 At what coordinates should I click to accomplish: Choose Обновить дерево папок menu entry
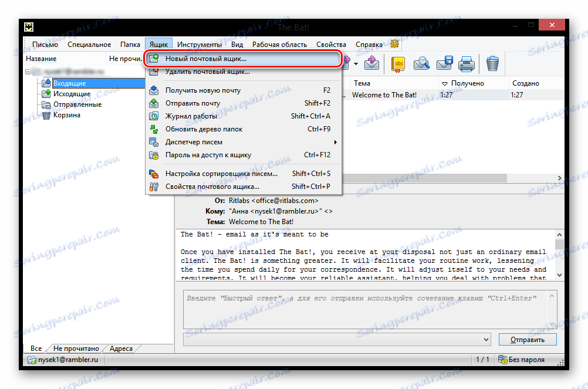click(244, 129)
